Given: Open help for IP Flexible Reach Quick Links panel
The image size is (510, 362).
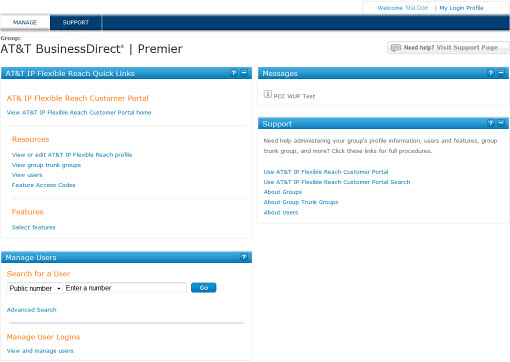Looking at the screenshot, I should [234, 73].
